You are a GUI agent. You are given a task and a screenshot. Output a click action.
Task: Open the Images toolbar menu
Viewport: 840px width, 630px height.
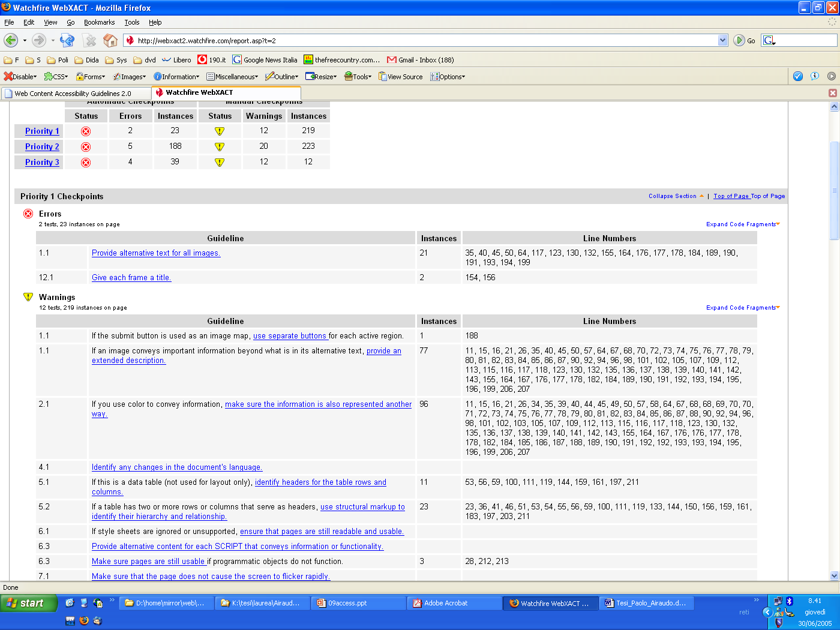coord(130,77)
